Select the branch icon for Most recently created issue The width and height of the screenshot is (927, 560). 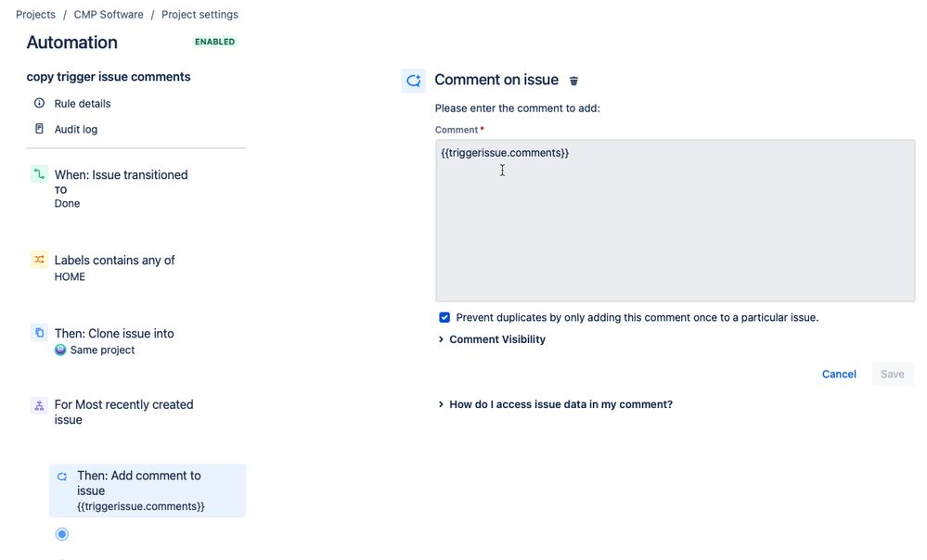click(x=39, y=405)
